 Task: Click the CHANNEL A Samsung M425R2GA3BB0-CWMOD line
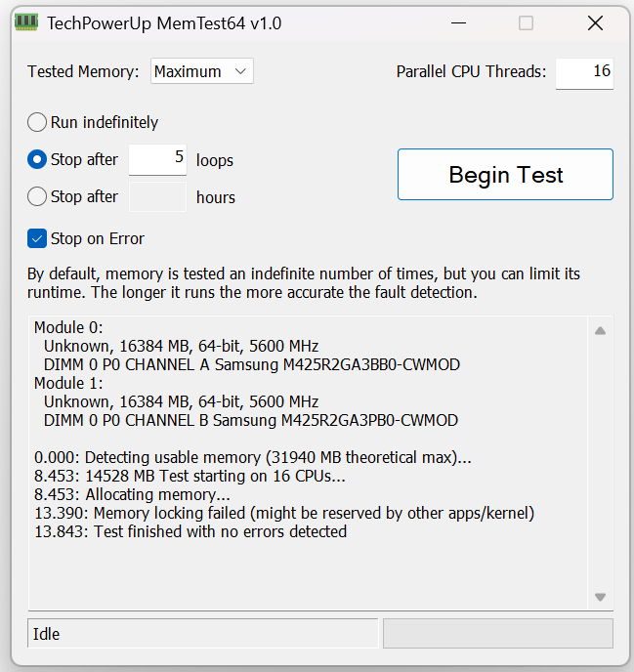(252, 364)
